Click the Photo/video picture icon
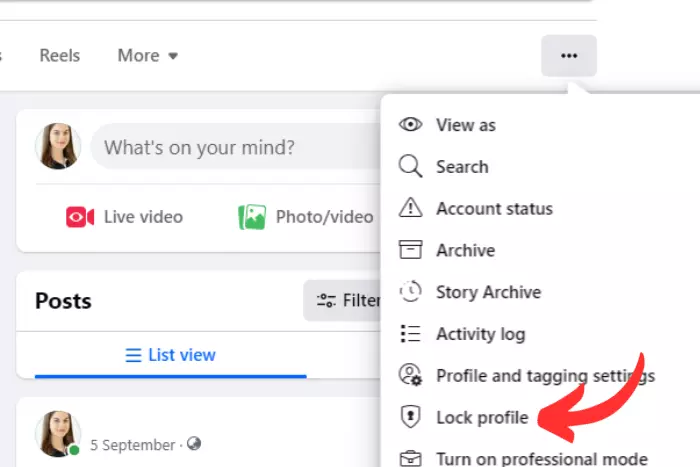Screen dimensions: 700x467 [x=252, y=217]
